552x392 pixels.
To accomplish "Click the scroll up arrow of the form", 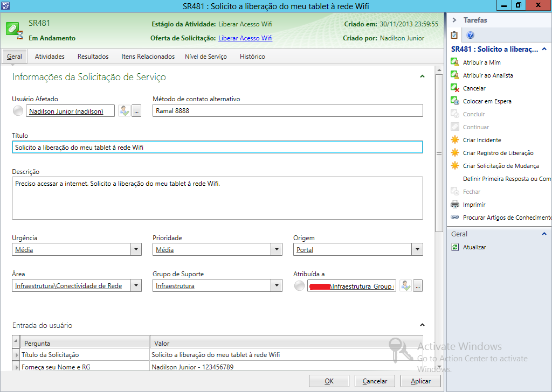I will 439,70.
